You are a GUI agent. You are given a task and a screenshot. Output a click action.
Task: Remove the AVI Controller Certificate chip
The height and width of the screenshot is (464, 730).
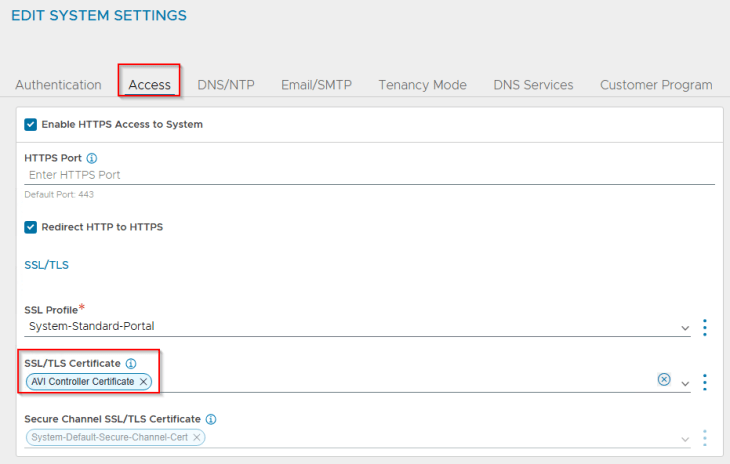click(144, 382)
